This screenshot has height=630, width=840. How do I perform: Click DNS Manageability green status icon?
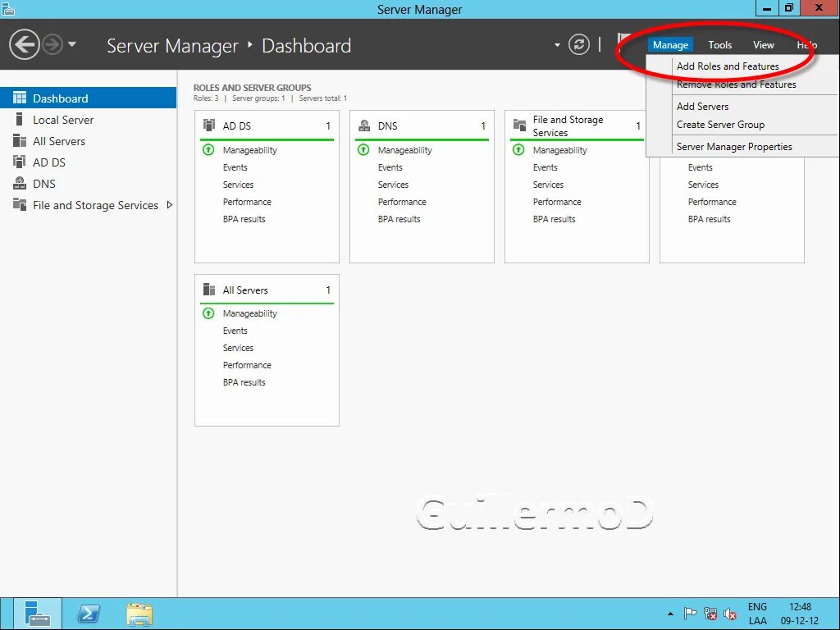click(363, 150)
